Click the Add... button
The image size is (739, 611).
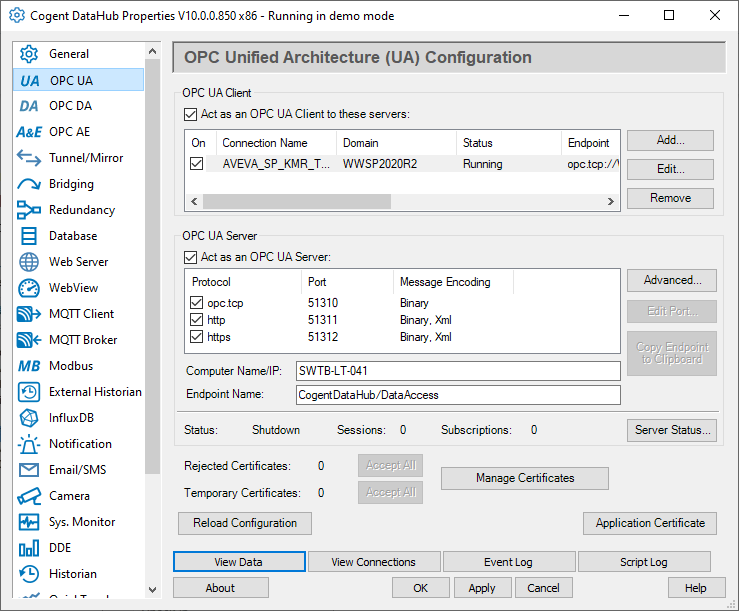tap(670, 140)
